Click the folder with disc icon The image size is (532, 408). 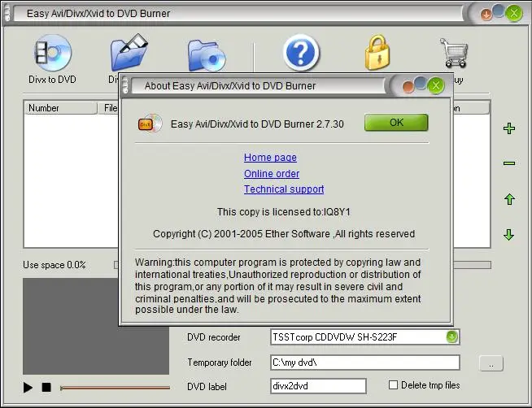click(x=207, y=55)
